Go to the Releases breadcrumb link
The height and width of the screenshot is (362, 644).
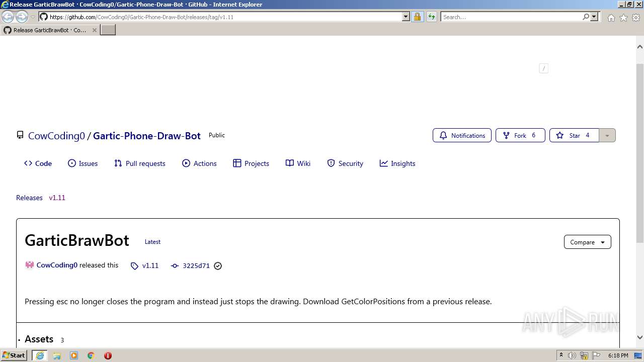tap(29, 198)
